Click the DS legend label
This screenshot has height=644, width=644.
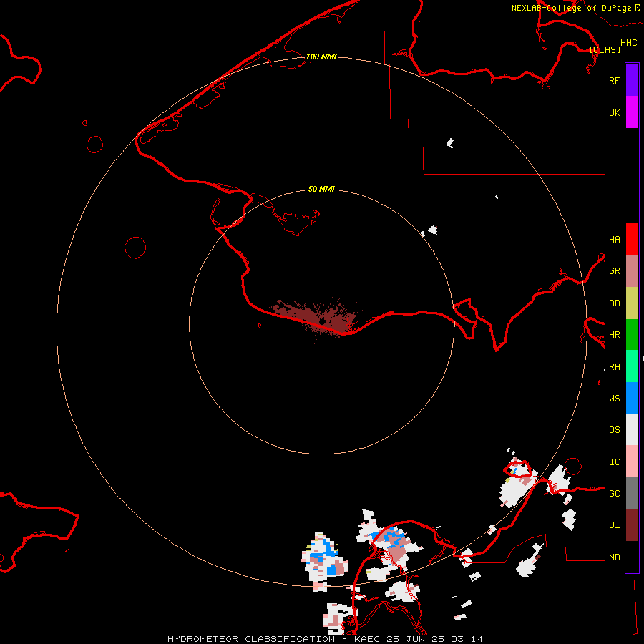(614, 429)
